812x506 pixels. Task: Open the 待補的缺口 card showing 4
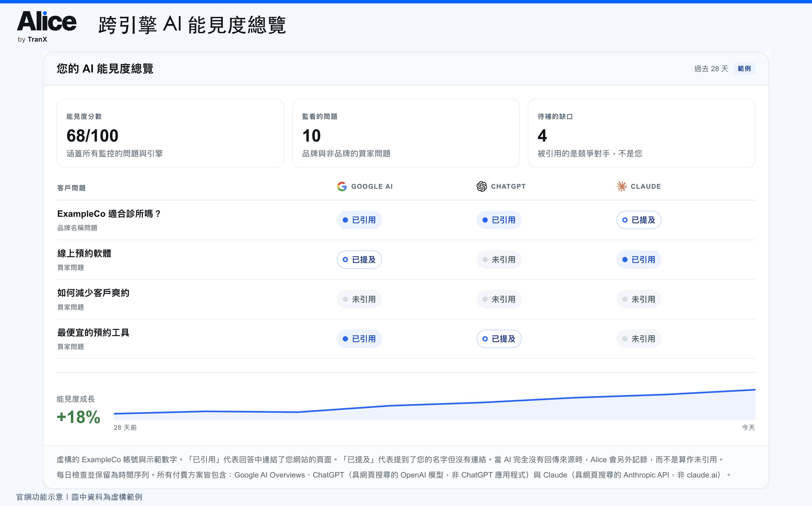pos(641,133)
